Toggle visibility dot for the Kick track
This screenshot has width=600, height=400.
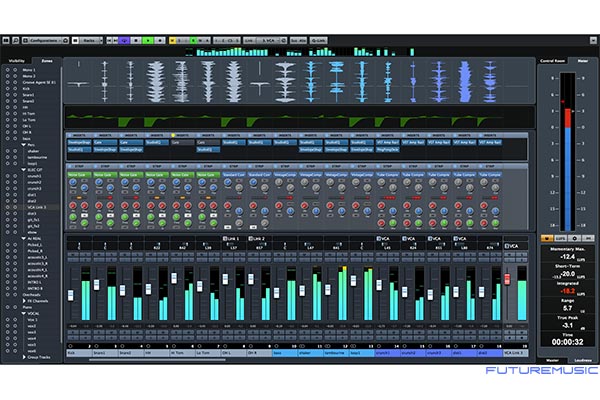tap(7, 88)
